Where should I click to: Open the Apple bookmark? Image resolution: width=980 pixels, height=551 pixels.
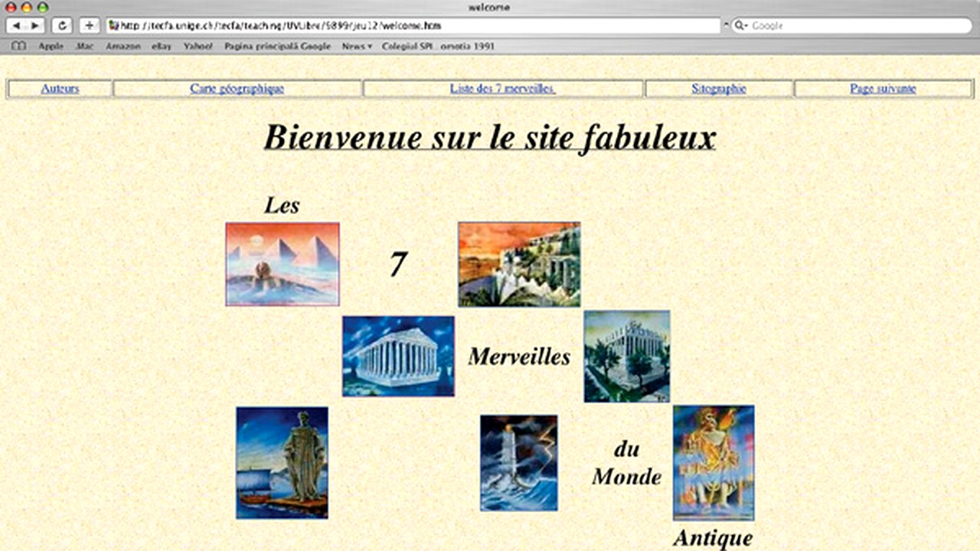pos(51,47)
